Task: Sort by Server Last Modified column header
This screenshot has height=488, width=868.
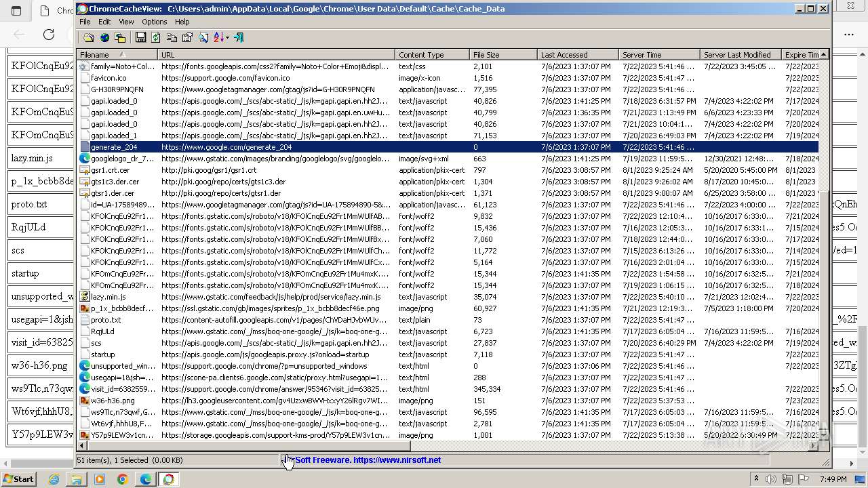Action: tap(741, 55)
